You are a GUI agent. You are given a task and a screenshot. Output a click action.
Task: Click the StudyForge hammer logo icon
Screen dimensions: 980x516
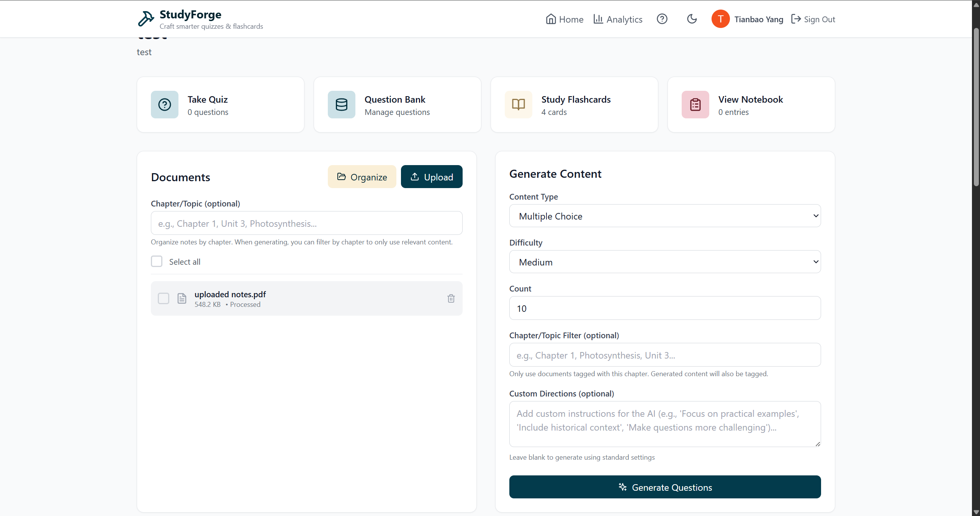[x=146, y=19]
